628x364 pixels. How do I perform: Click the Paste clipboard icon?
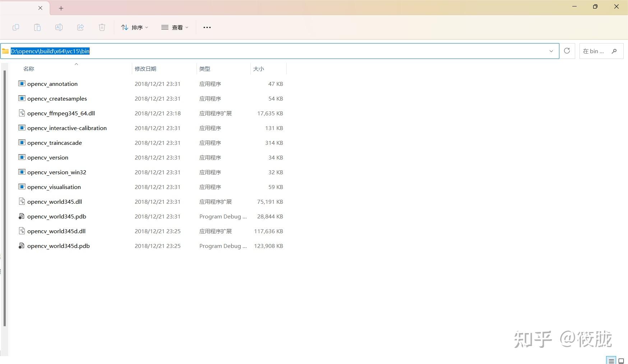pos(37,27)
